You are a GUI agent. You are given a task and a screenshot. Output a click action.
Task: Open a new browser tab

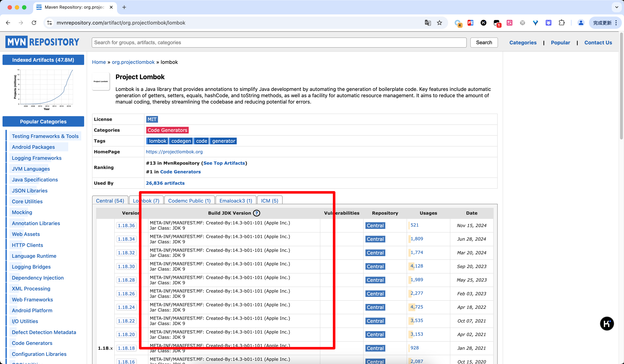[124, 7]
